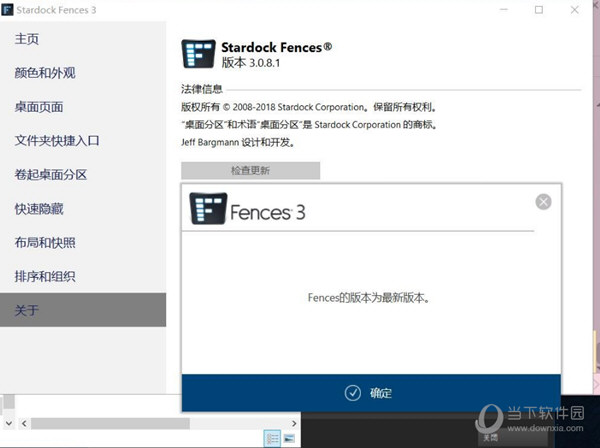This screenshot has height=448, width=600.
Task: Close the Stardock Fences 3 window
Action: (x=574, y=10)
